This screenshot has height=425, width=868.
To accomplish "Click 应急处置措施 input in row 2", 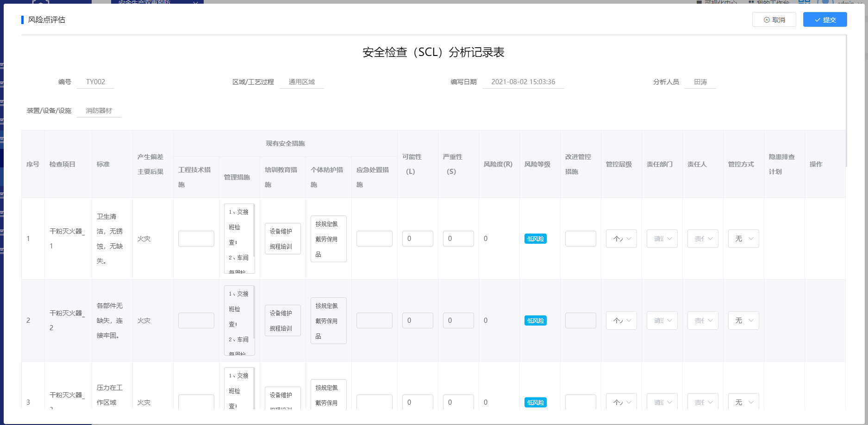I will [x=375, y=320].
